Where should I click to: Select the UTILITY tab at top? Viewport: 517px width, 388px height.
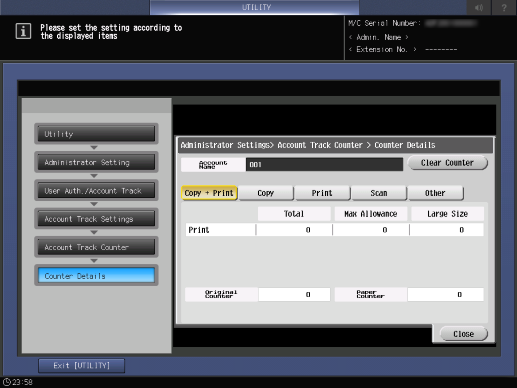255,7
